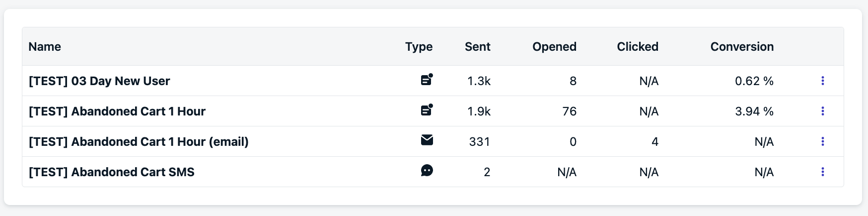Viewport: 868px width, 216px height.
Task: Click the SMS chat bubble icon
Action: click(x=427, y=171)
